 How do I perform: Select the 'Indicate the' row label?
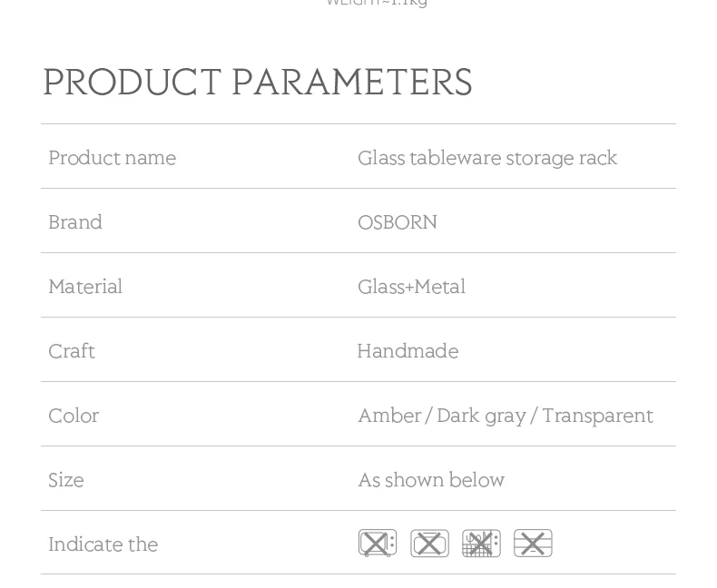(x=103, y=544)
